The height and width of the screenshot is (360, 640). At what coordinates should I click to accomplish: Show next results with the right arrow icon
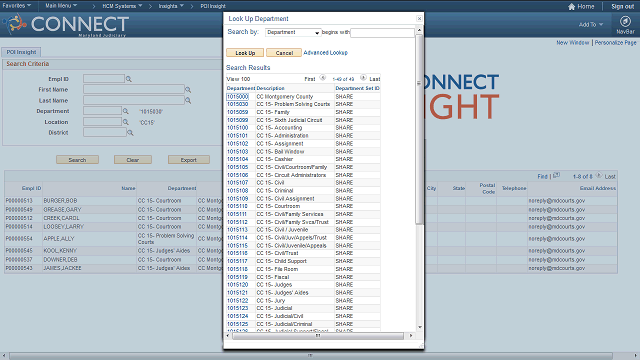363,78
